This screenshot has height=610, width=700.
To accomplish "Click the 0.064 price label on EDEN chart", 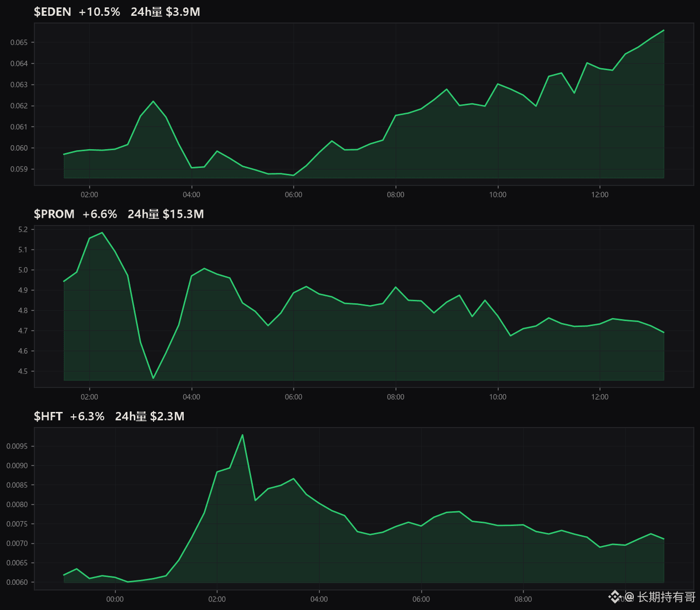I will (19, 64).
